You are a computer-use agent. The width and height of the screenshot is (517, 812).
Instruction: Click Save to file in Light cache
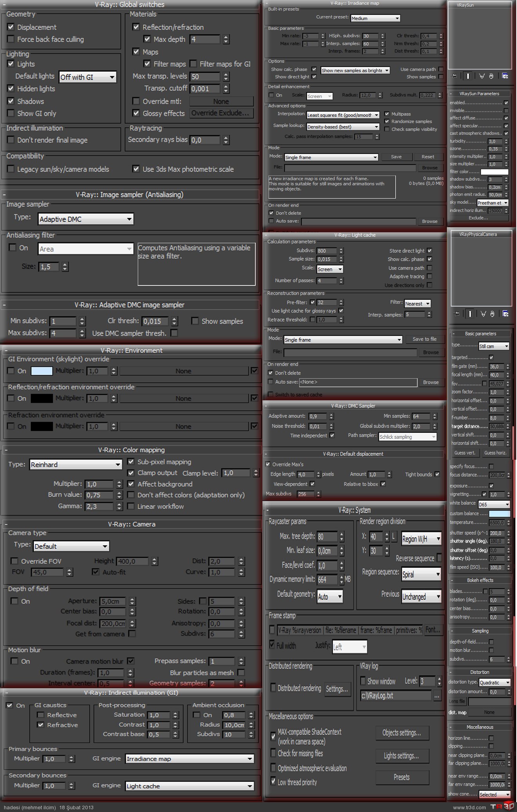click(x=425, y=339)
